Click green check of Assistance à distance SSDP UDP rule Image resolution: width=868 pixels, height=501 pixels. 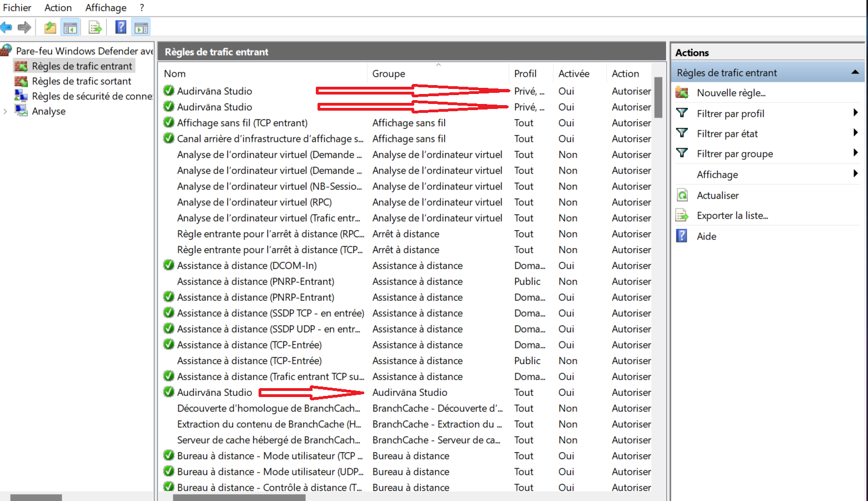[x=168, y=329]
